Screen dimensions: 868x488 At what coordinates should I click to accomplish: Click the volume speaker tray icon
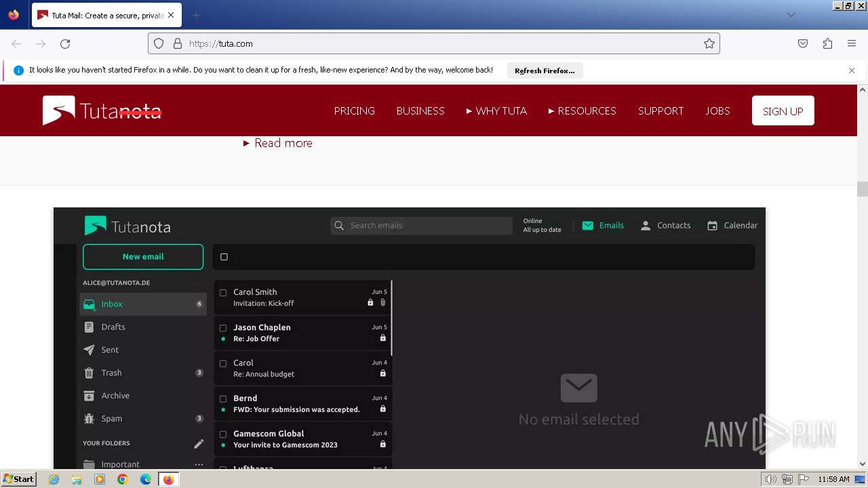[771, 479]
